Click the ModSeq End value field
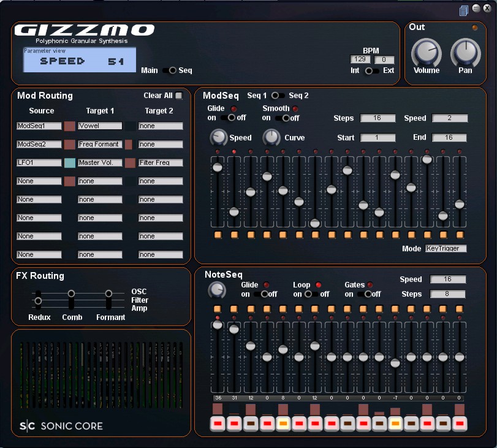This screenshot has width=497, height=448. [449, 137]
